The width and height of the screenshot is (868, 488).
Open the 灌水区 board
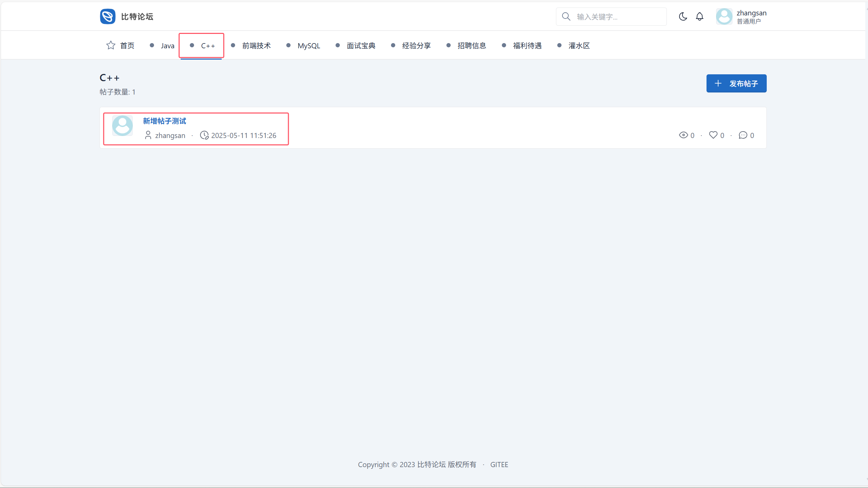coord(579,46)
